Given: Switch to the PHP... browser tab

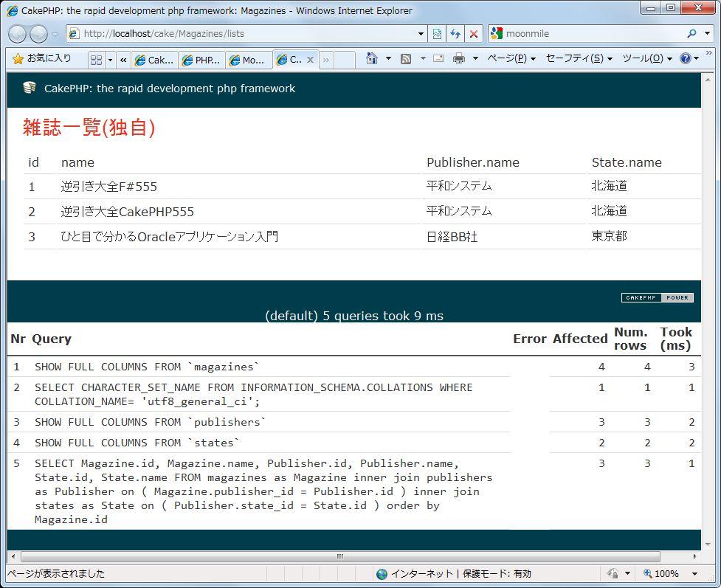Looking at the screenshot, I should [x=201, y=60].
